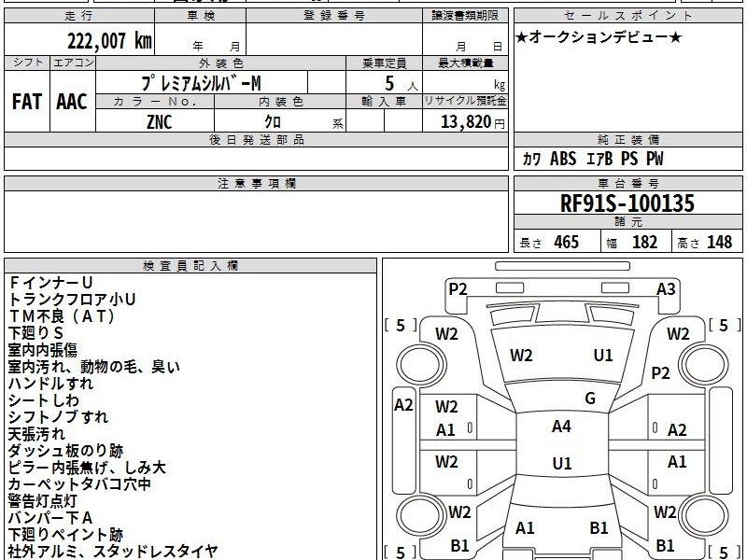Click the エアB airbag equipment entry
The height and width of the screenshot is (560, 747).
click(599, 159)
